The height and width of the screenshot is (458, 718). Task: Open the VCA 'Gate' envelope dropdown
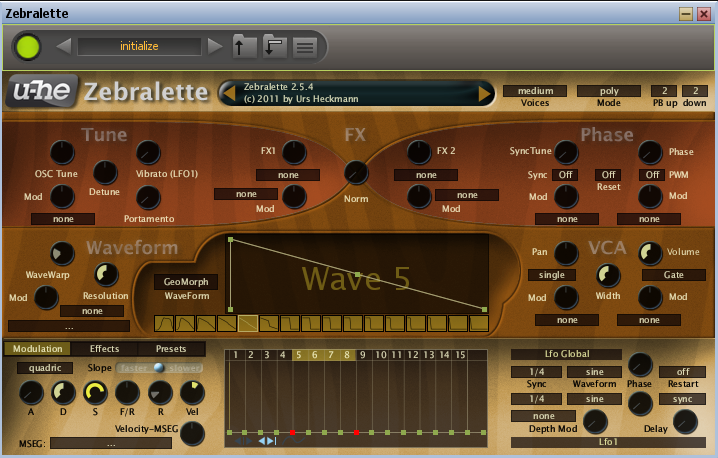coord(674,275)
